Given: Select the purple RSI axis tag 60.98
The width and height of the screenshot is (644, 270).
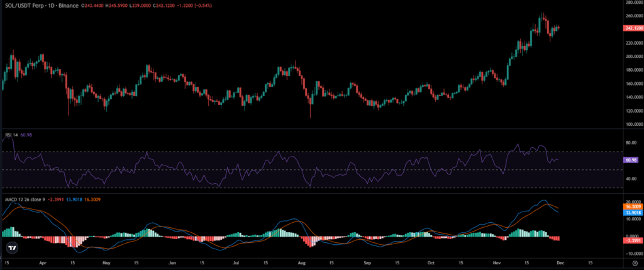Looking at the screenshot, I should coord(630,160).
